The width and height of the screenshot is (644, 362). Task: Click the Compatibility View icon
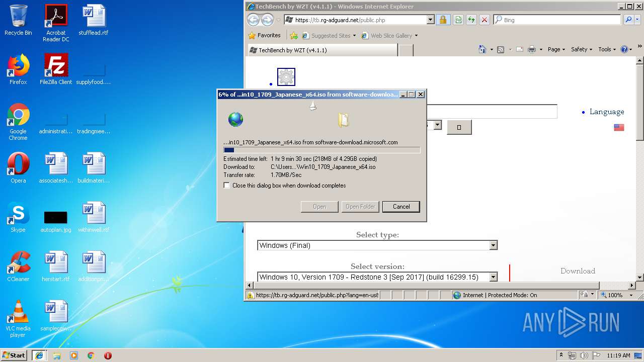click(458, 20)
